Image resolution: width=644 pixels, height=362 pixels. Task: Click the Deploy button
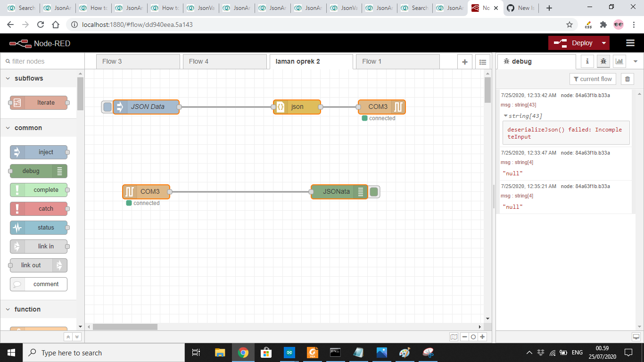[x=573, y=43]
